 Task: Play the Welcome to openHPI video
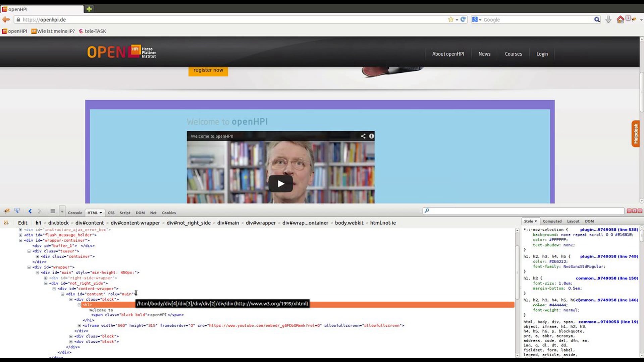click(281, 184)
